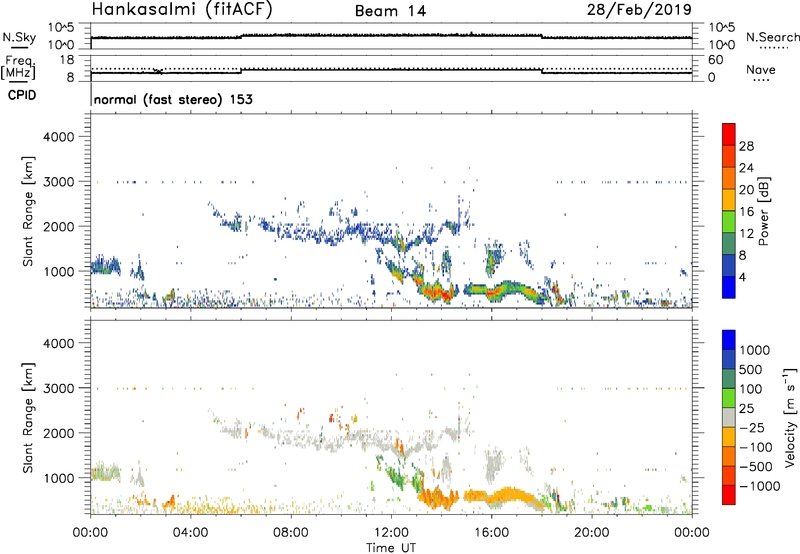Screen dimensions: 800x554
Task: Click the 4000 tick in the power panel
Action: tap(58, 137)
